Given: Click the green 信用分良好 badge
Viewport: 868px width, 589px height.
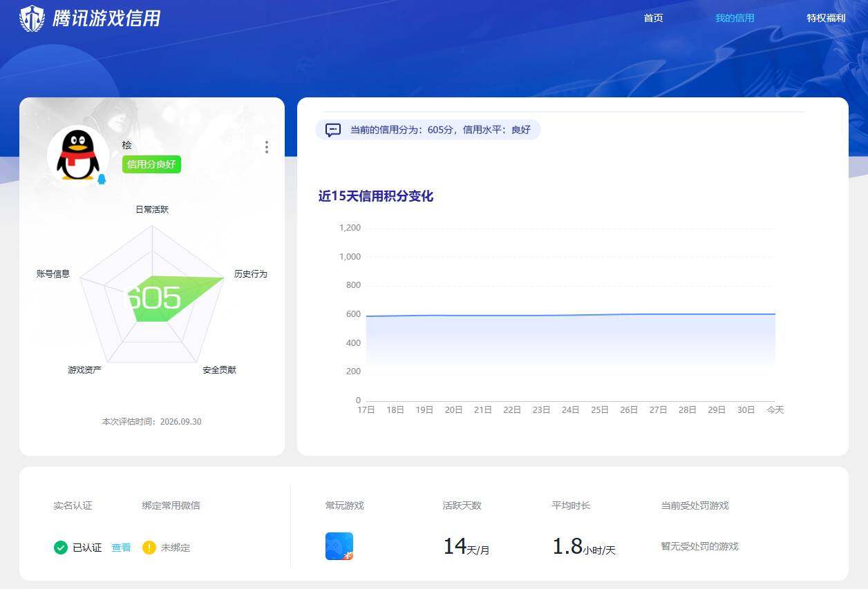Looking at the screenshot, I should [151, 164].
